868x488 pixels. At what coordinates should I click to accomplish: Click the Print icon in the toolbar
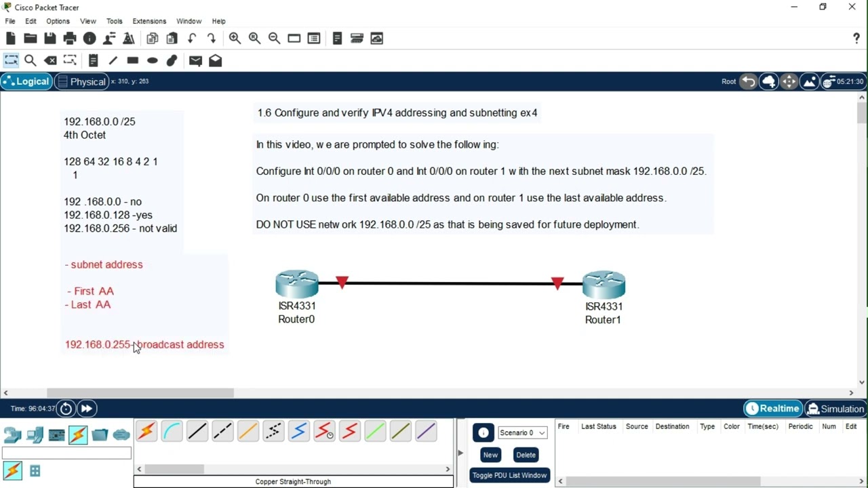point(70,39)
